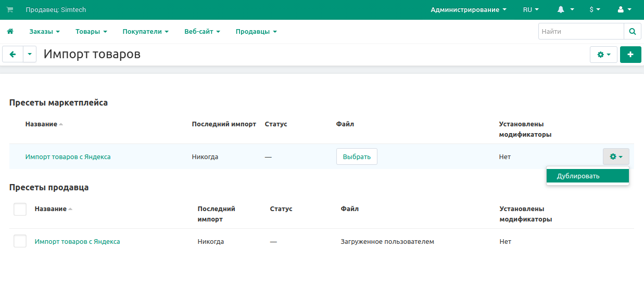This screenshot has width=644, height=287.
Task: Open the notifications bell menu
Action: click(x=565, y=10)
